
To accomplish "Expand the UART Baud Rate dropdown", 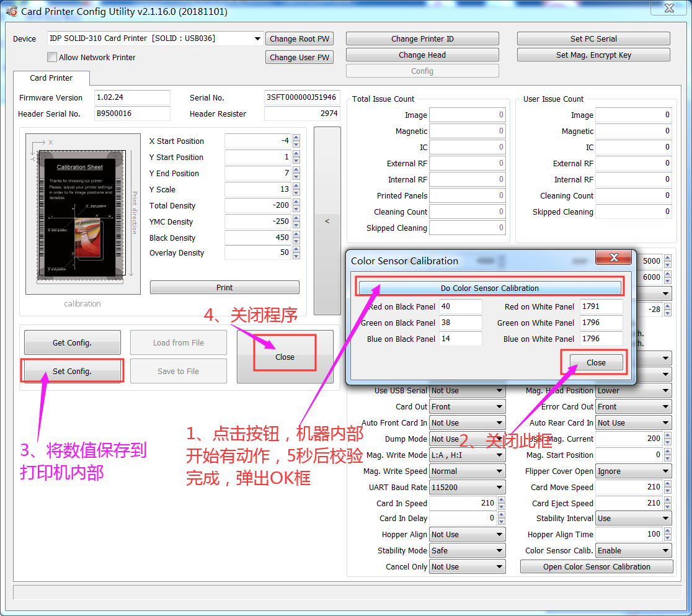I will [x=499, y=488].
